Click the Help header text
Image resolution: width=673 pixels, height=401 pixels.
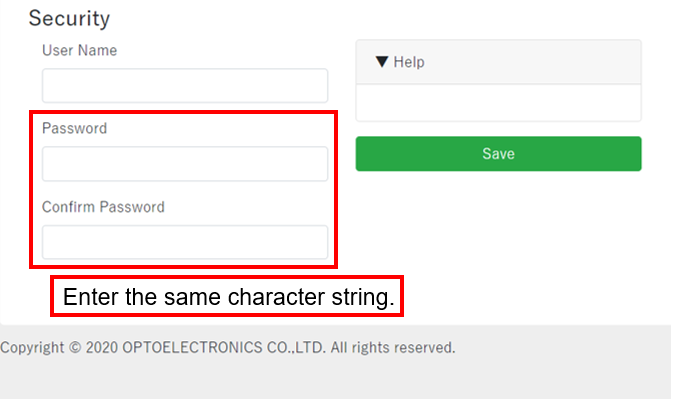[x=408, y=62]
